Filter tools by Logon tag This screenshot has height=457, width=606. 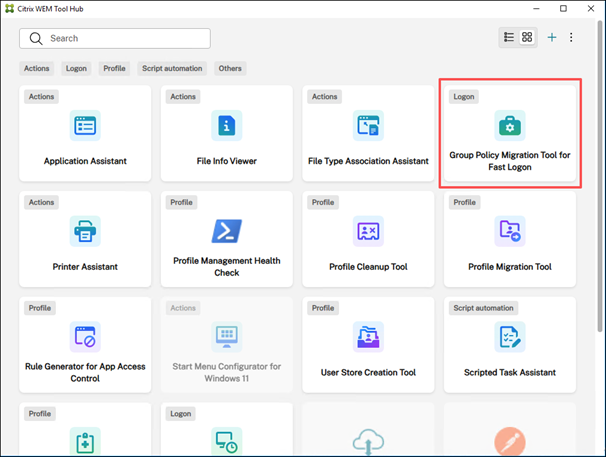[x=77, y=69]
